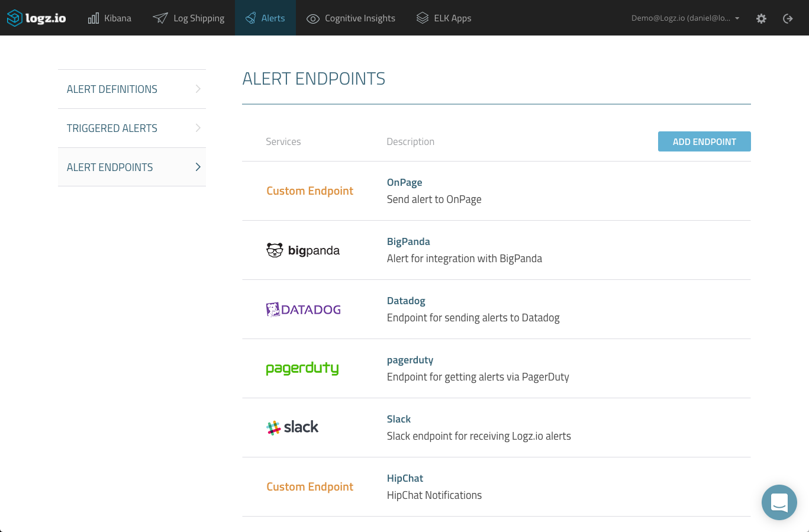Open the Slack endpoint link
Image resolution: width=809 pixels, height=532 pixels.
[399, 419]
